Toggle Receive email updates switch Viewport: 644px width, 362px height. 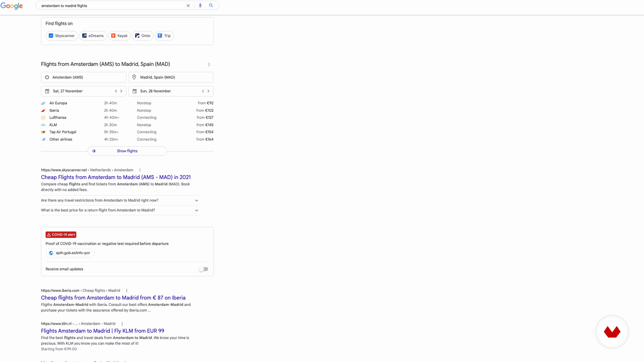coord(203,269)
